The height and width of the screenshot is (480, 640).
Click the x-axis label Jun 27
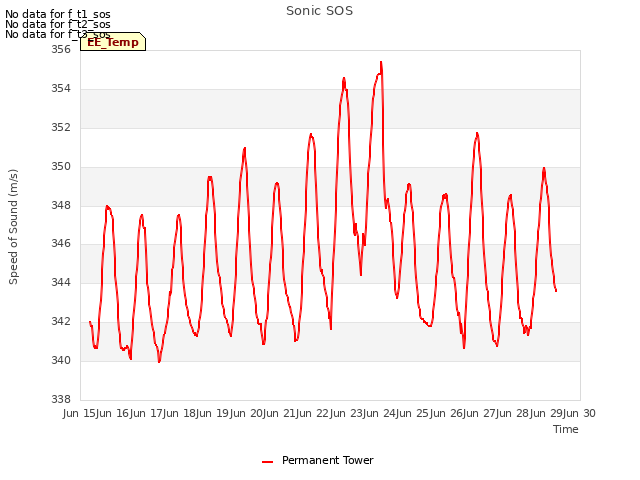point(480,413)
